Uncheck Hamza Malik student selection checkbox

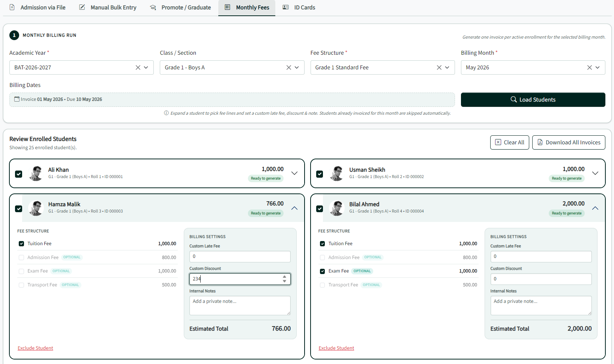tap(18, 209)
